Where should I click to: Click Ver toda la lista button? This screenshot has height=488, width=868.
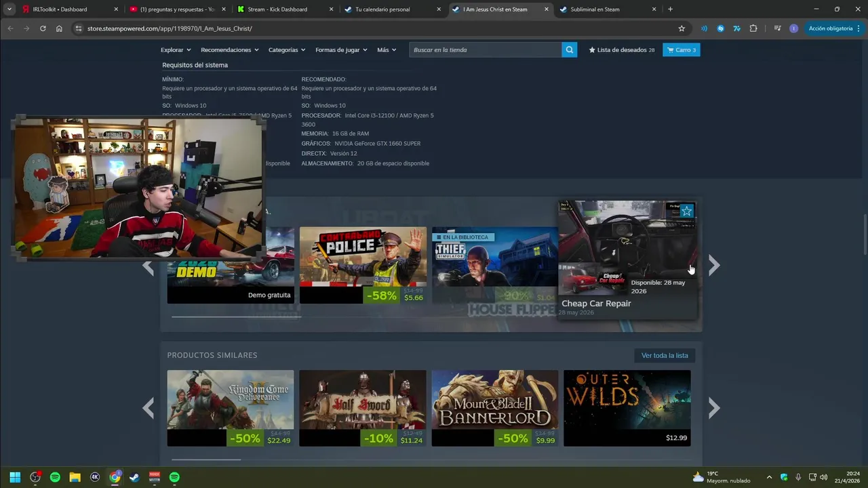coord(665,355)
